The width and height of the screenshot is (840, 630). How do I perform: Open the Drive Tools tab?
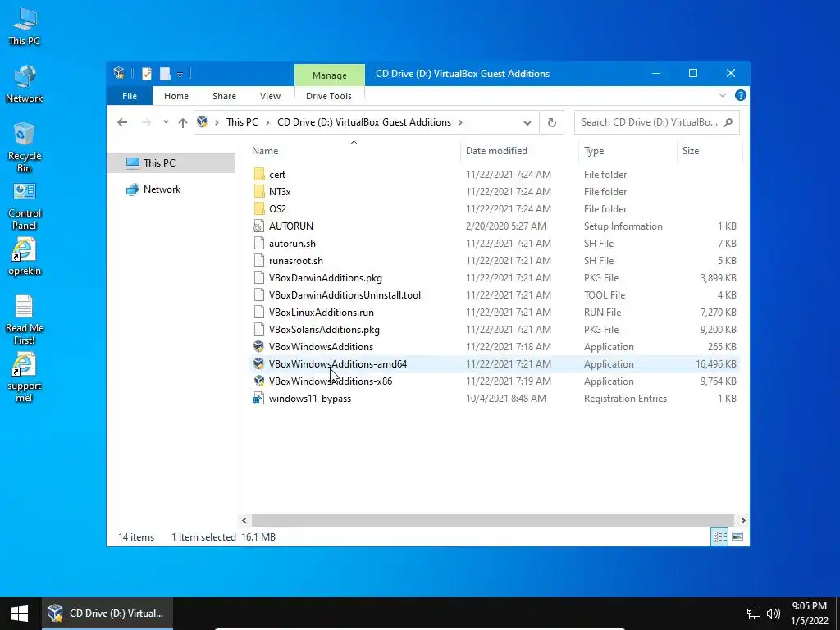click(x=329, y=96)
